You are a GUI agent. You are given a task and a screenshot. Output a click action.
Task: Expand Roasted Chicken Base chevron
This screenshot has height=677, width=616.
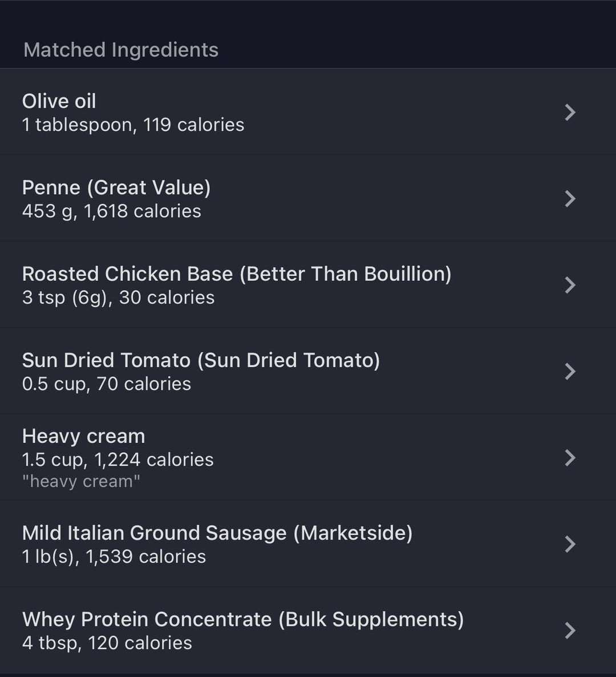coord(570,285)
